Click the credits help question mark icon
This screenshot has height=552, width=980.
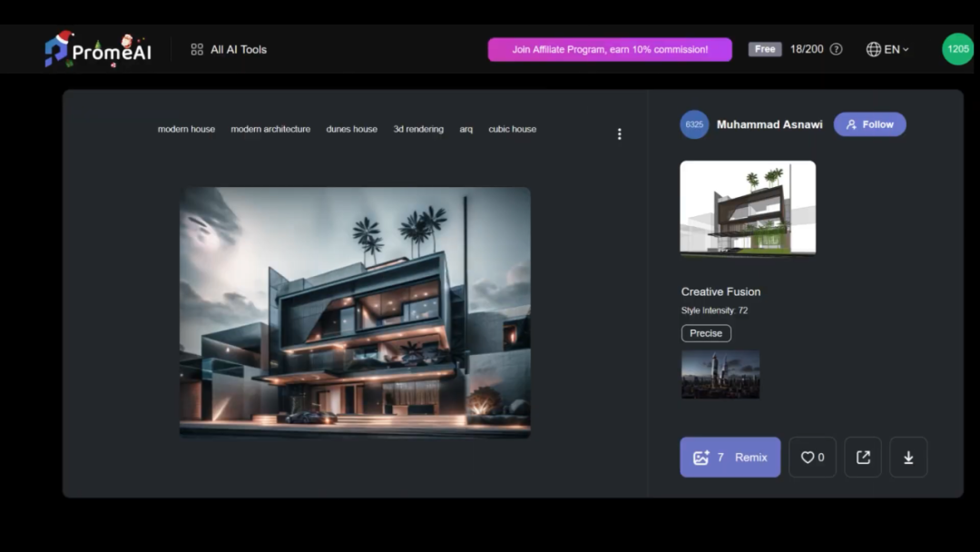tap(837, 49)
